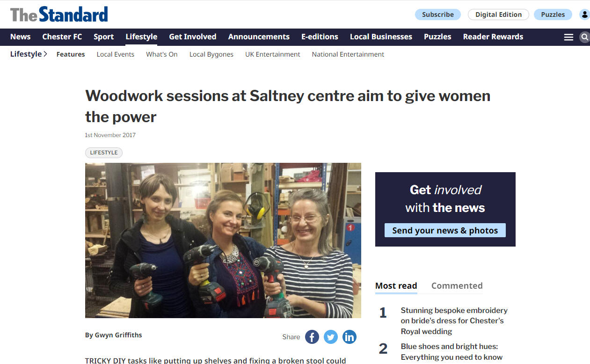The width and height of the screenshot is (590, 364).
Task: Click Send your news & photos
Action: point(445,230)
